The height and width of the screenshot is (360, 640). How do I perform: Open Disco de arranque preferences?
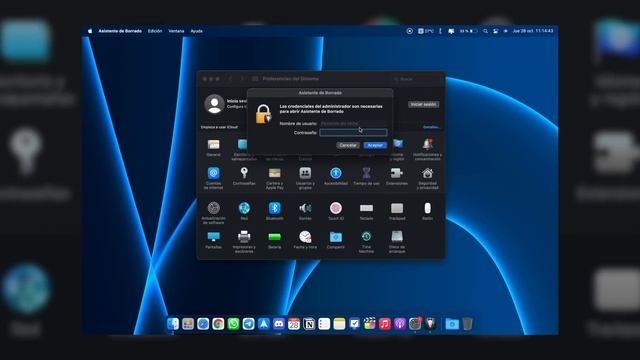point(397,241)
